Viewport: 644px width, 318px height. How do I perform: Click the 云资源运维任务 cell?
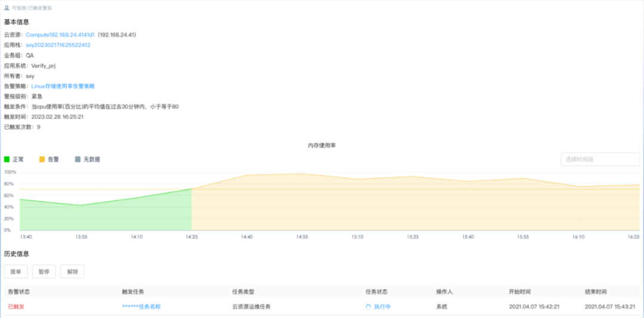click(x=252, y=307)
